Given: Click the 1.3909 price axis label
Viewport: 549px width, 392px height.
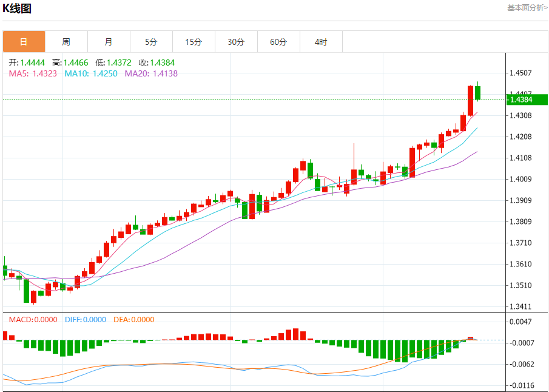Looking at the screenshot, I should [x=520, y=201].
